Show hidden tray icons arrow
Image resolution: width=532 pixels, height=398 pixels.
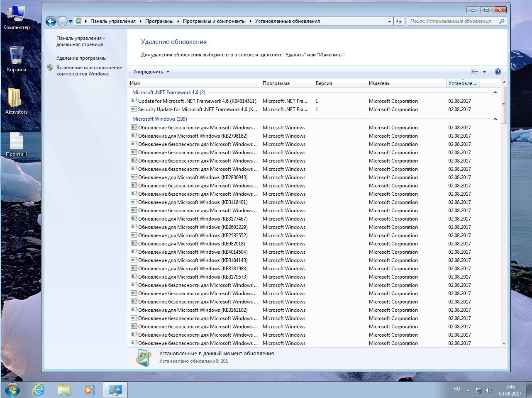pos(468,390)
